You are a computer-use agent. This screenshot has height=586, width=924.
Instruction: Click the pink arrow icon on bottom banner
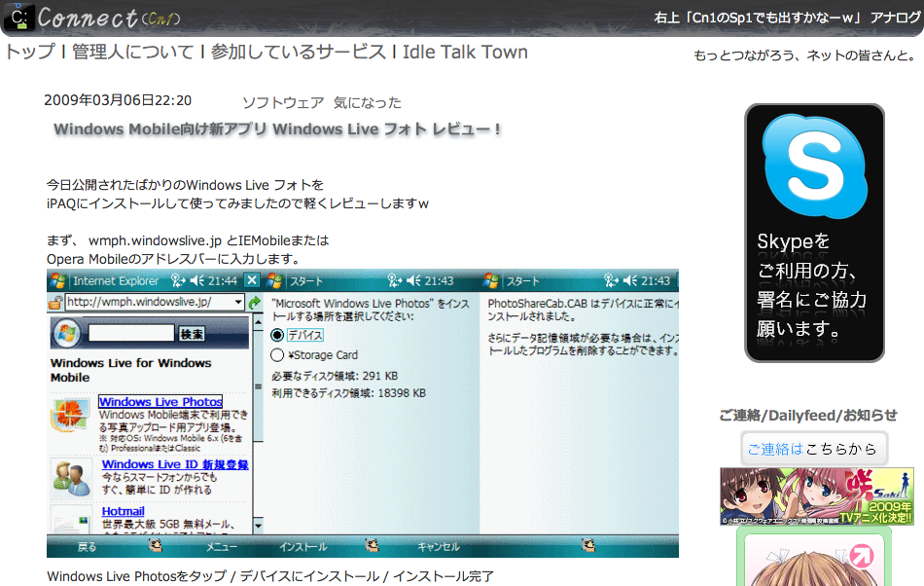861,556
